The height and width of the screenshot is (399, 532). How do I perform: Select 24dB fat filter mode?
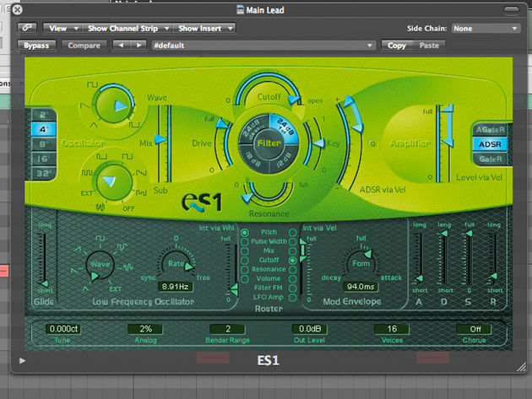285,129
